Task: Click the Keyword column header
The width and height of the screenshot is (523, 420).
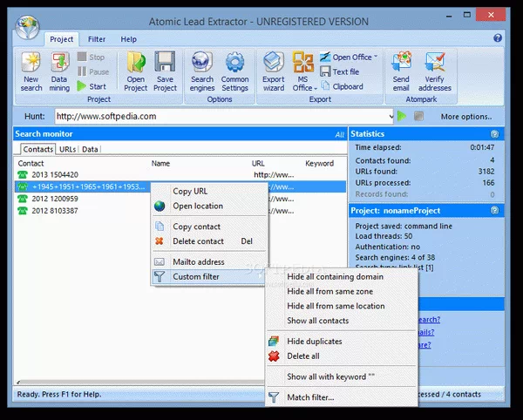Action: [x=319, y=163]
